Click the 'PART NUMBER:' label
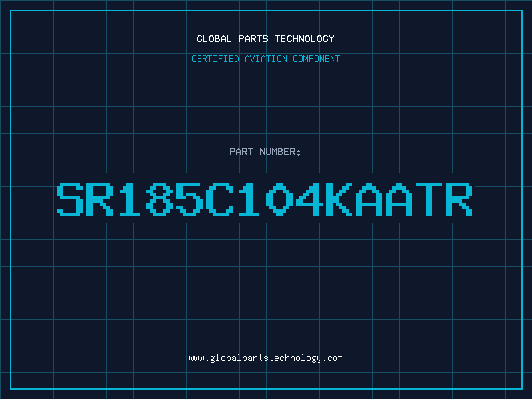Screen dimensions: 532x399 (x=265, y=152)
